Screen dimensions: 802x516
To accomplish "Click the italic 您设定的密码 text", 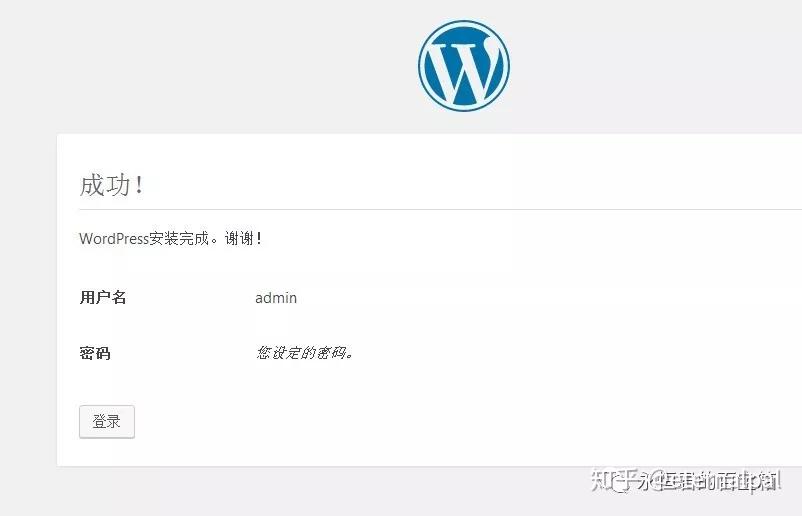I will click(x=305, y=353).
